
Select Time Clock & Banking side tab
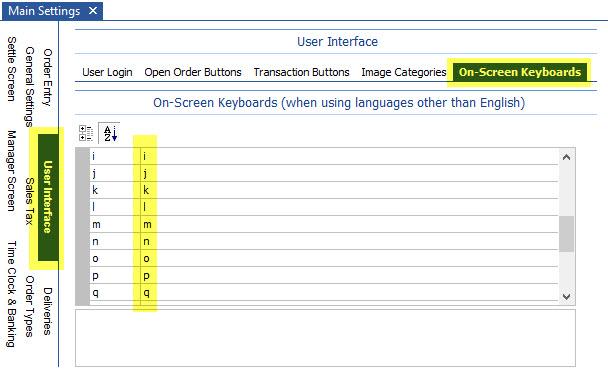coord(12,294)
